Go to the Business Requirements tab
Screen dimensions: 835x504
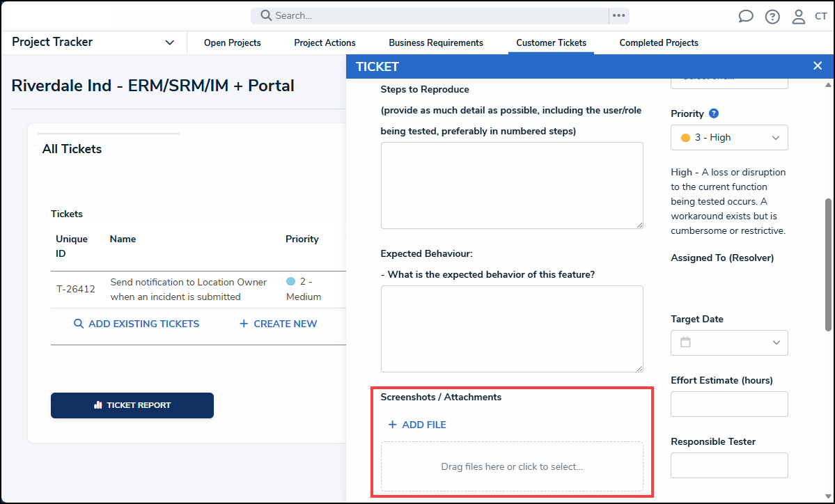click(436, 43)
